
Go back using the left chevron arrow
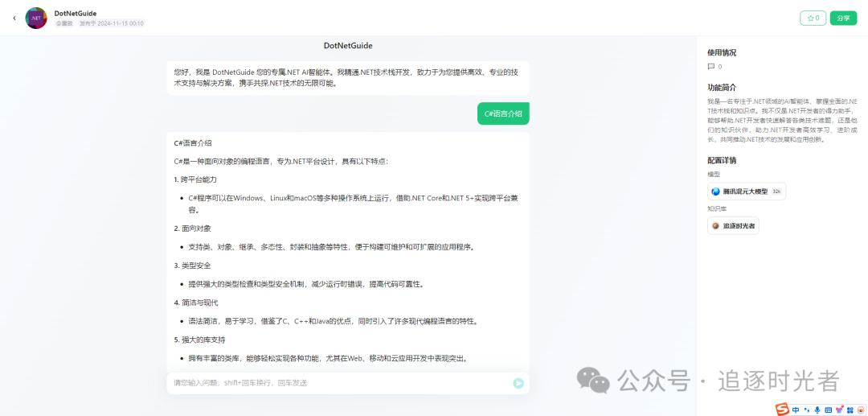click(14, 19)
